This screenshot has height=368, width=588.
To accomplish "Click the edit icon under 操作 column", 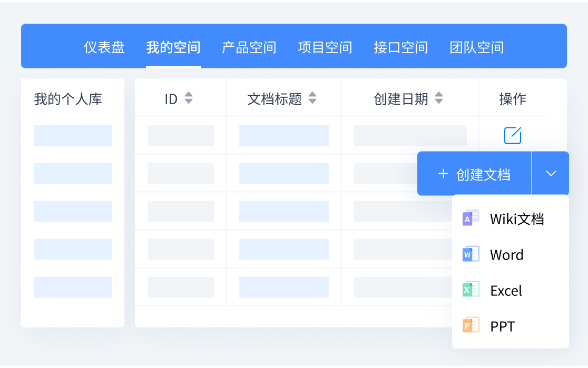I will tap(512, 135).
